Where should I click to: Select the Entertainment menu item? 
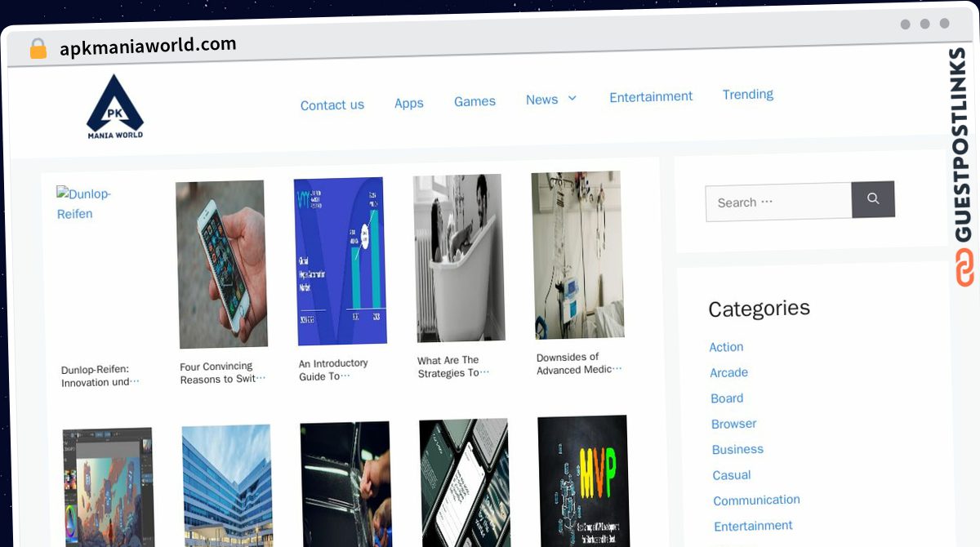(x=651, y=96)
